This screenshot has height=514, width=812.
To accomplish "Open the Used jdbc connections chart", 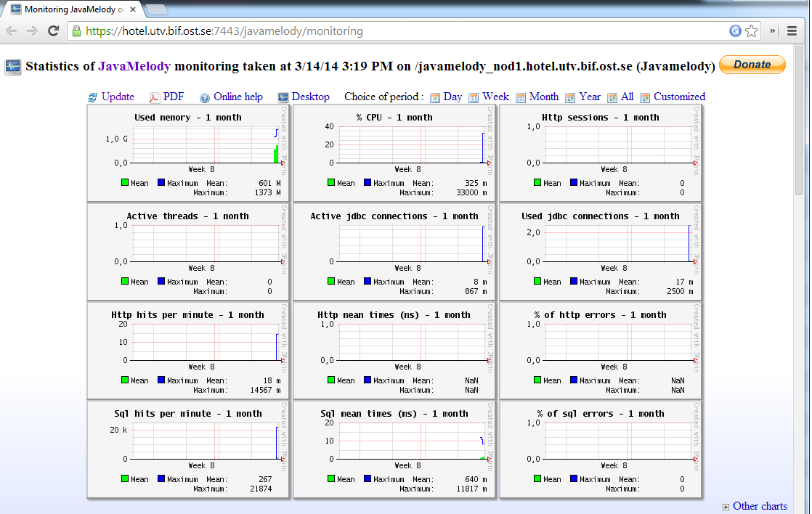I will [600, 252].
